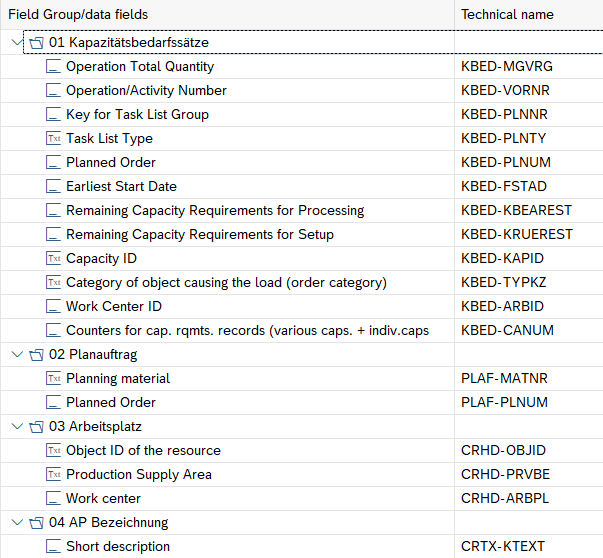Click the text field icon beside Capacity ID
The image size is (603, 558).
(x=54, y=259)
